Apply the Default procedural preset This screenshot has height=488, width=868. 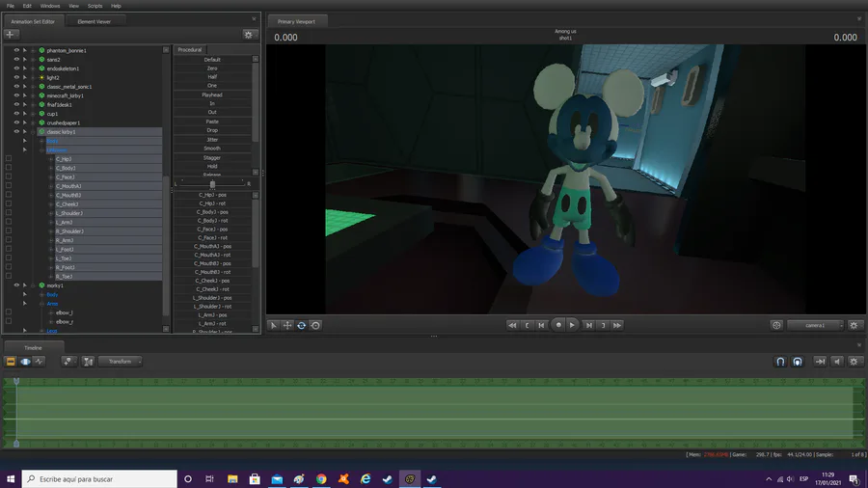[x=212, y=59]
